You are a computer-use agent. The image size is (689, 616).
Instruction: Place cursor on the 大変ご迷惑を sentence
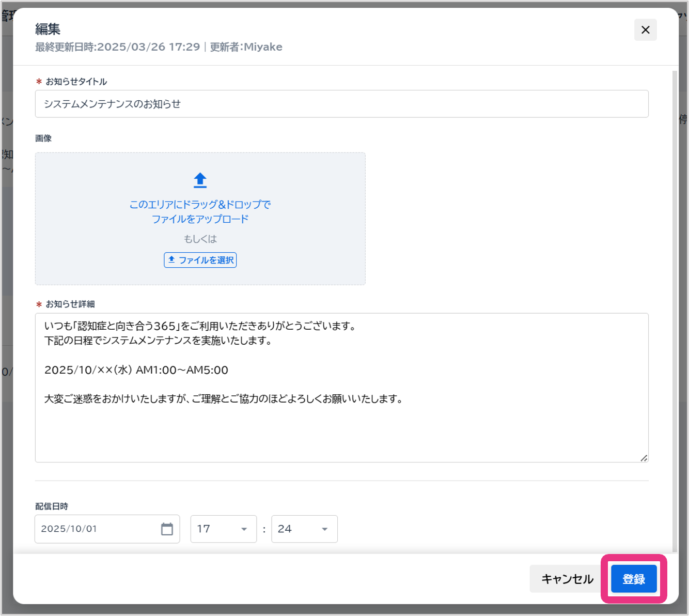click(x=223, y=399)
